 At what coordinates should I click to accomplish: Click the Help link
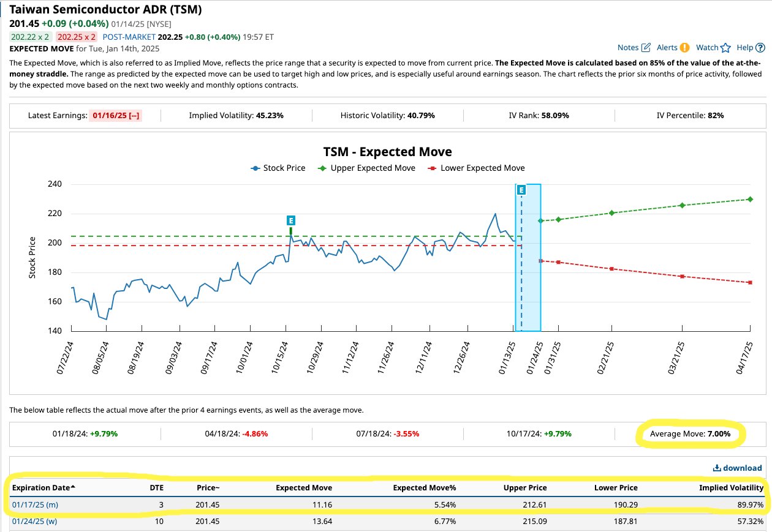click(744, 48)
